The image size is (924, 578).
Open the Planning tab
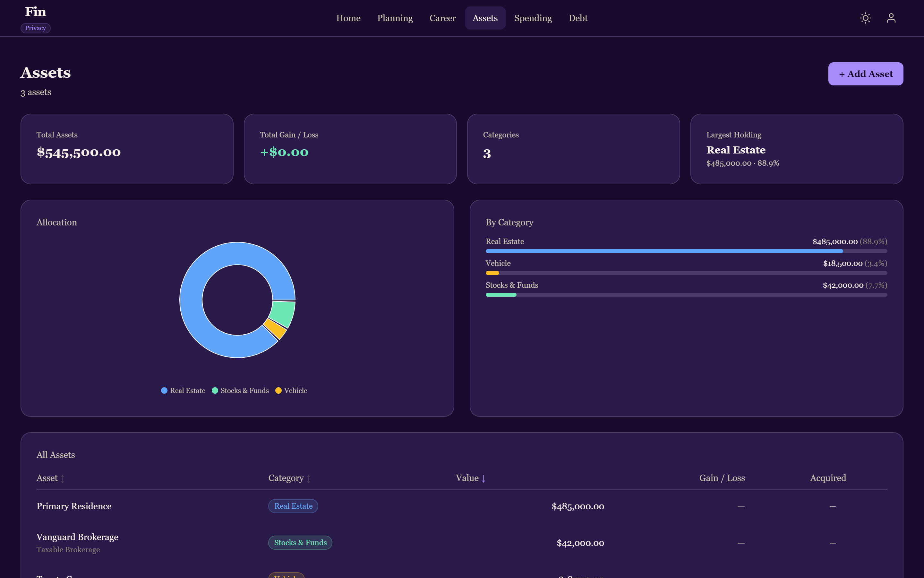(x=395, y=18)
